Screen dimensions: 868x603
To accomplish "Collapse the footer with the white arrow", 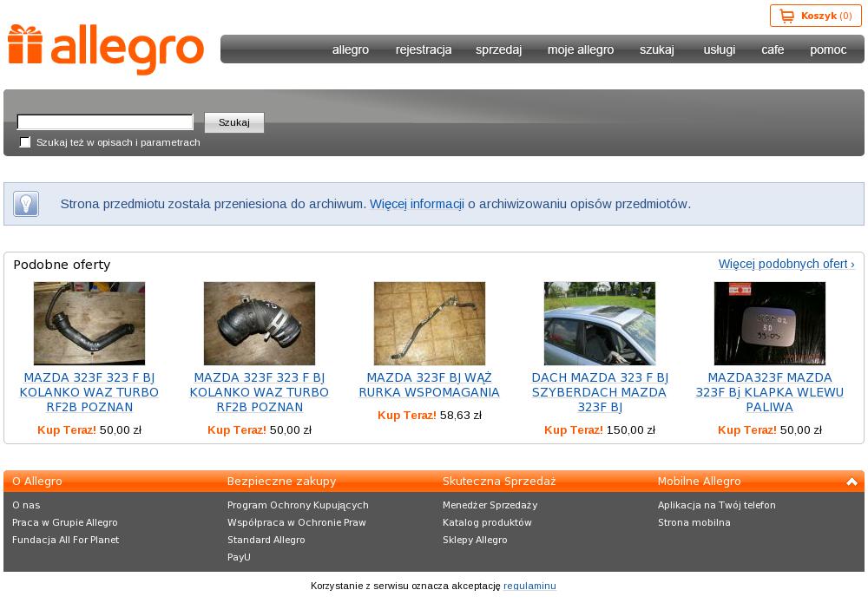I will point(852,482).
